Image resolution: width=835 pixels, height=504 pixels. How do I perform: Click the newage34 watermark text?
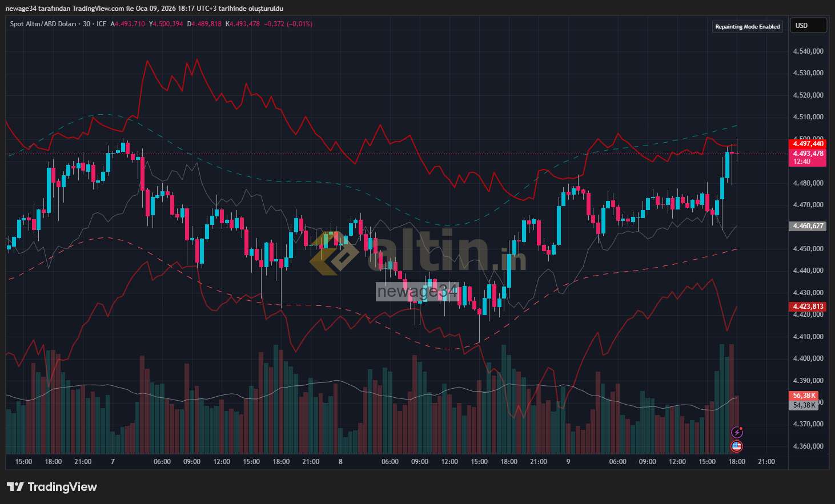click(418, 292)
